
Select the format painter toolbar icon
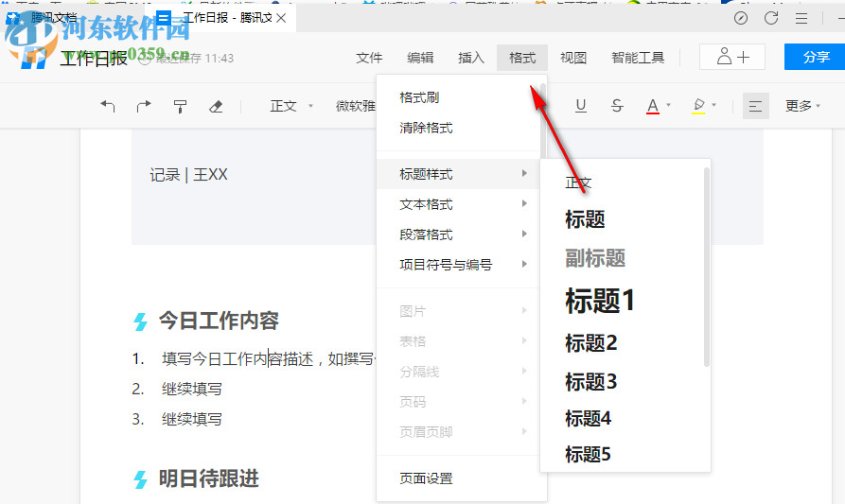180,107
